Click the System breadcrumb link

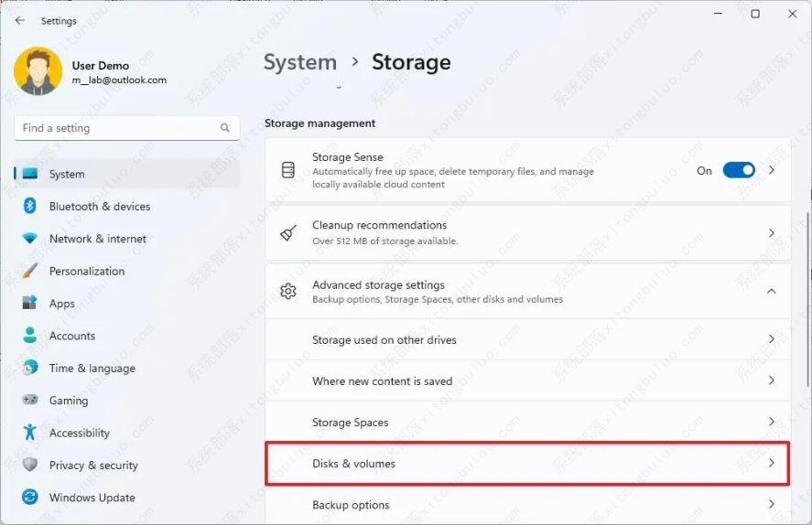[x=300, y=62]
